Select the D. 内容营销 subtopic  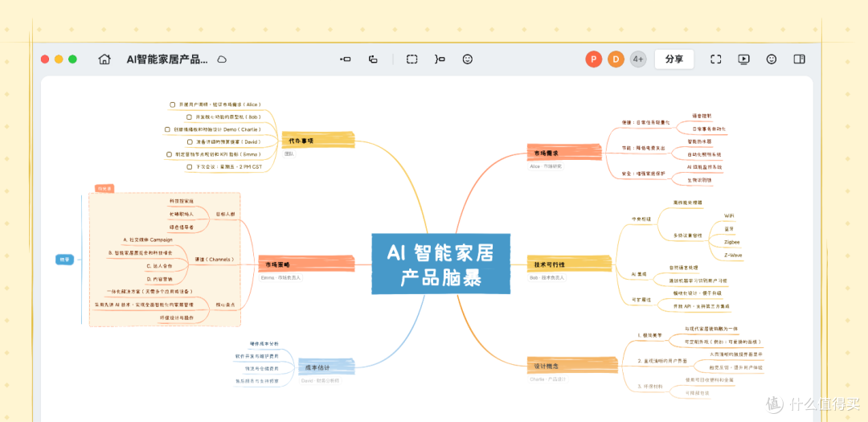click(159, 279)
